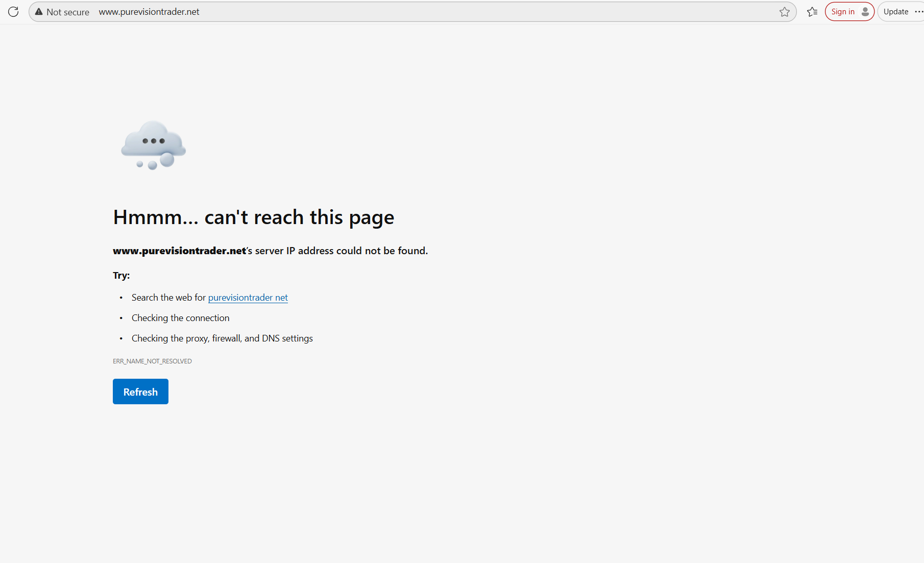Click the page reload icon
The width and height of the screenshot is (924, 563).
pos(13,12)
